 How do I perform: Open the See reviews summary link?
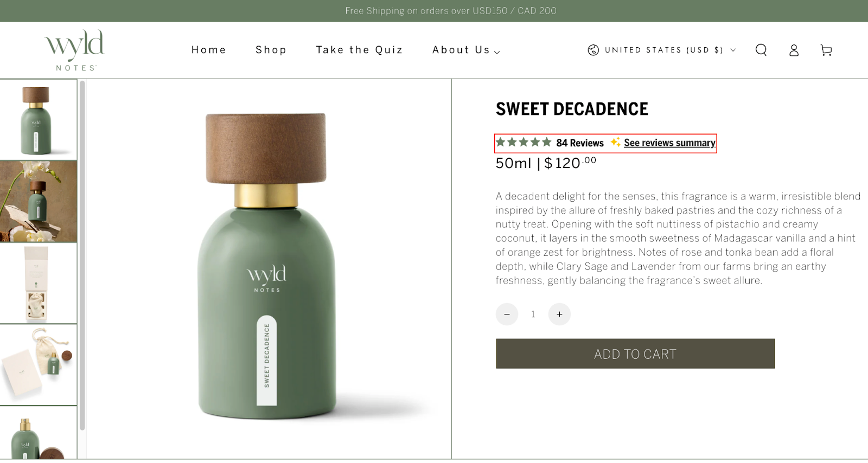(x=669, y=143)
